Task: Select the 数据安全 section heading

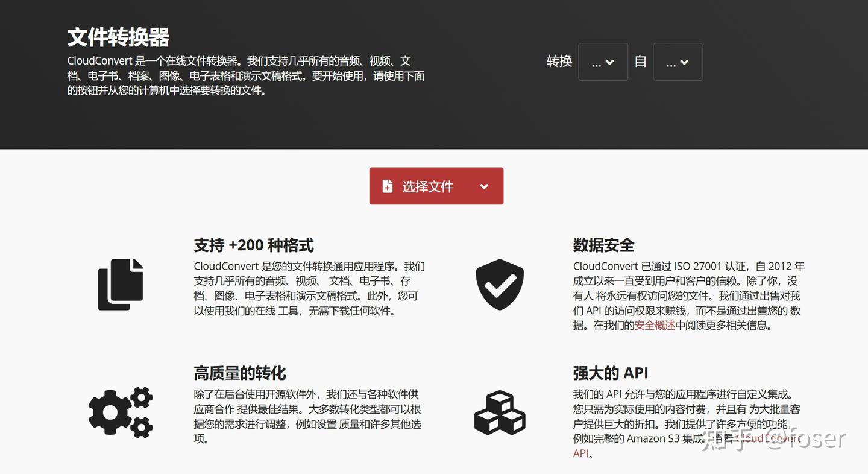Action: (x=603, y=245)
